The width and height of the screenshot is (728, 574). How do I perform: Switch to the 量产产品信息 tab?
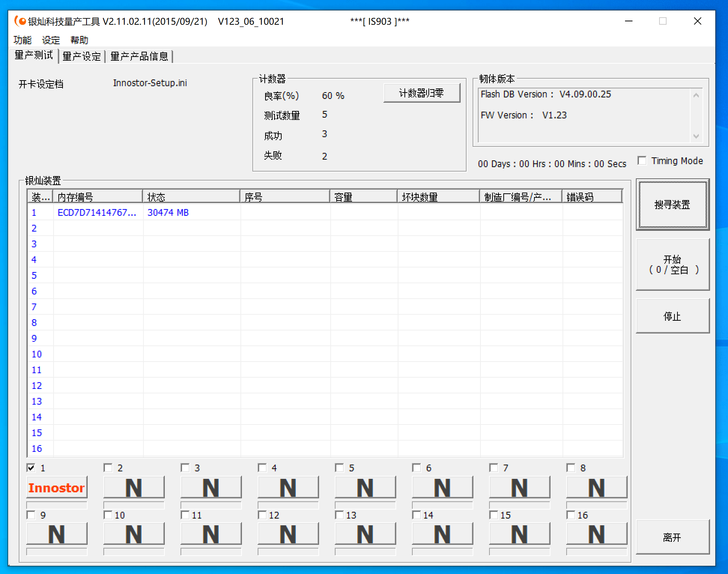pos(139,56)
